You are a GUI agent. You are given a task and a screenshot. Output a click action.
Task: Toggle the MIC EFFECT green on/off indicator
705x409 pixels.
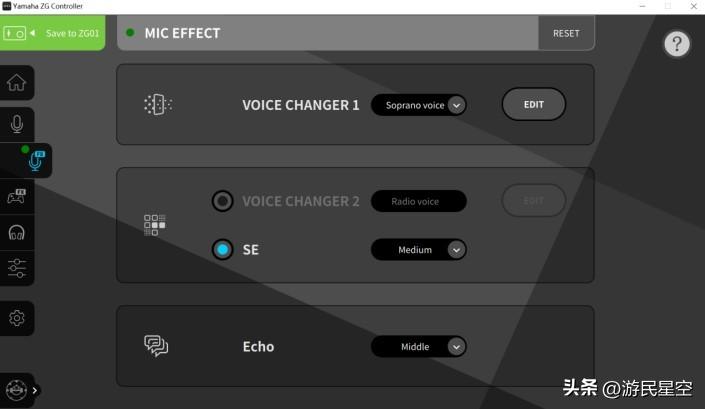pos(130,33)
